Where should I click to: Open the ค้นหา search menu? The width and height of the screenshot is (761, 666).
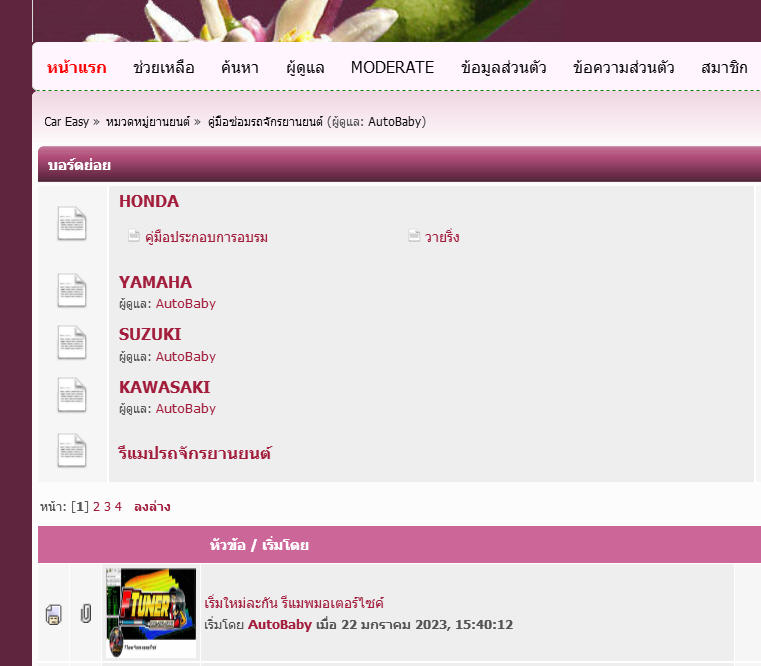(240, 67)
